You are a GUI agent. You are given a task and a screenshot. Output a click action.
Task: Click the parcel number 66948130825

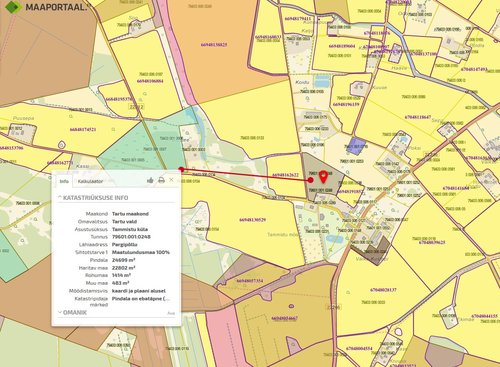coord(214,45)
